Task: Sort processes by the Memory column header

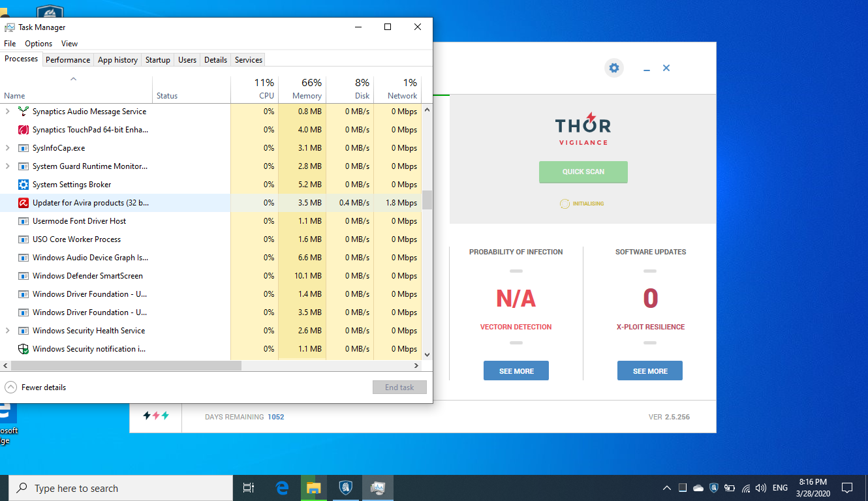Action: pos(302,89)
